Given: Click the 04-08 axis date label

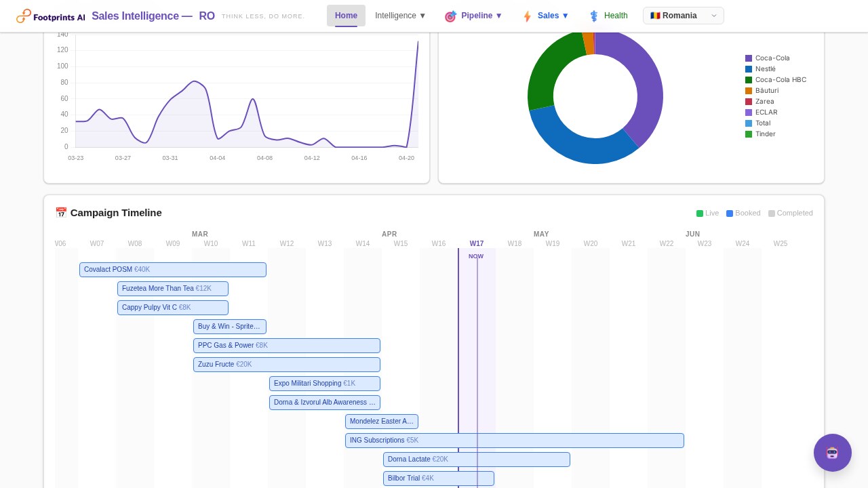Looking at the screenshot, I should (x=264, y=158).
